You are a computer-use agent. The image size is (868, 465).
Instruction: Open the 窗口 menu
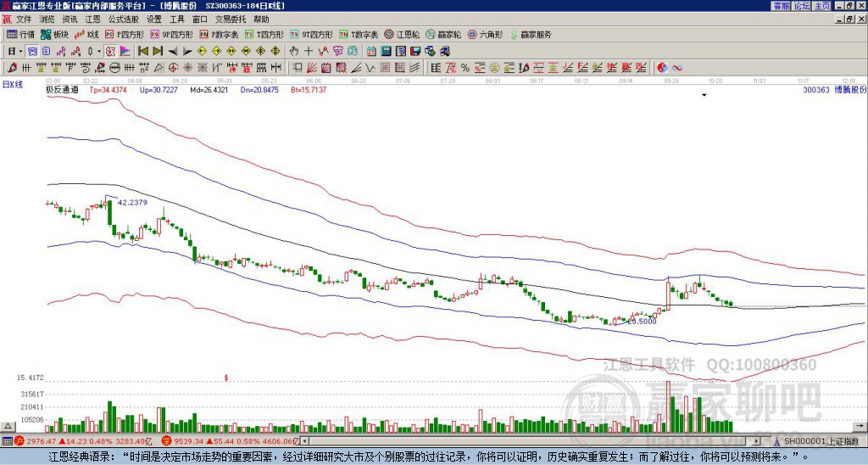point(200,20)
